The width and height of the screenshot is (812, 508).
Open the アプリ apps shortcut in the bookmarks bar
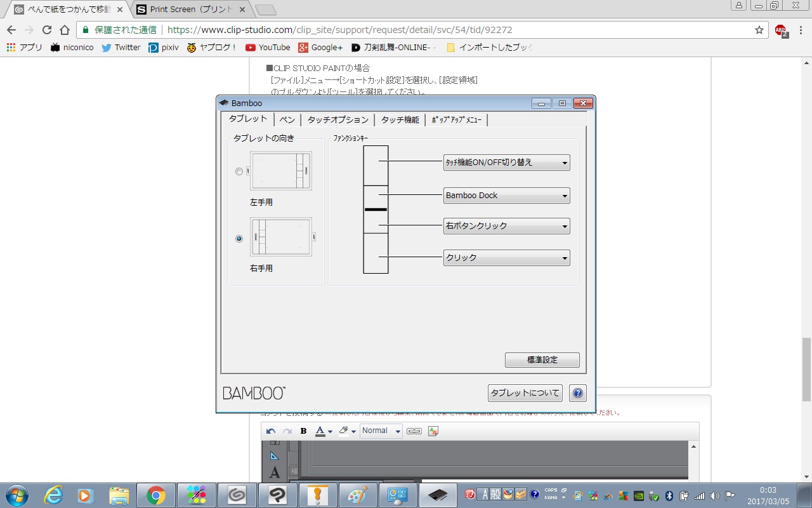pyautogui.click(x=24, y=48)
